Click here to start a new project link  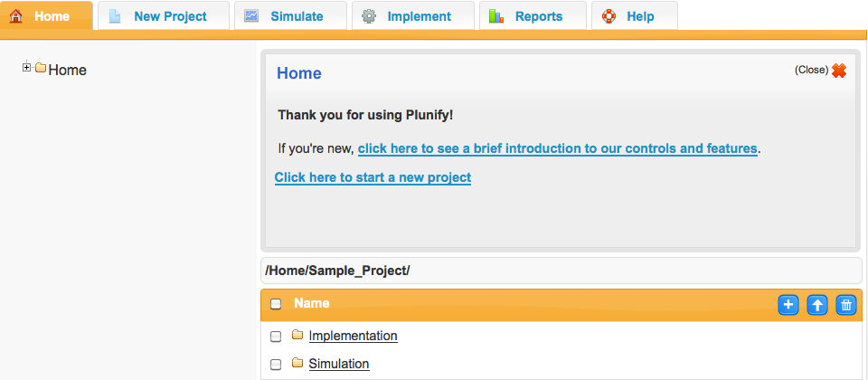click(x=373, y=177)
